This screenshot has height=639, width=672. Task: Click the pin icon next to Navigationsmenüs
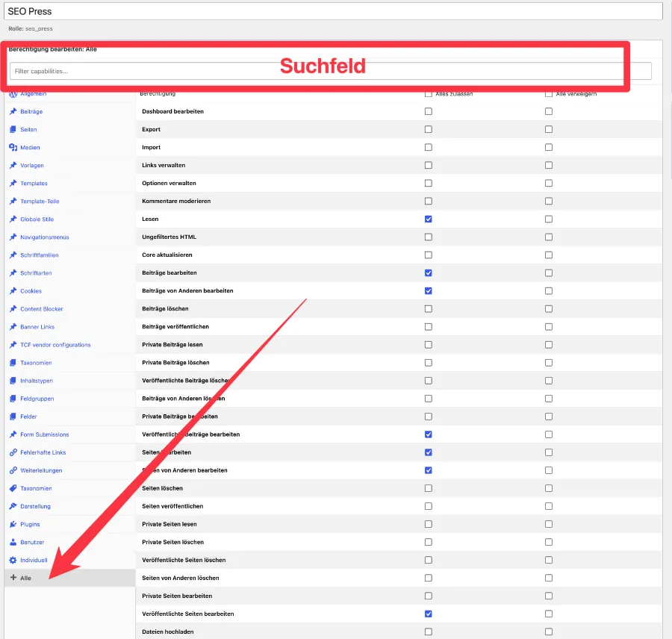coord(13,237)
